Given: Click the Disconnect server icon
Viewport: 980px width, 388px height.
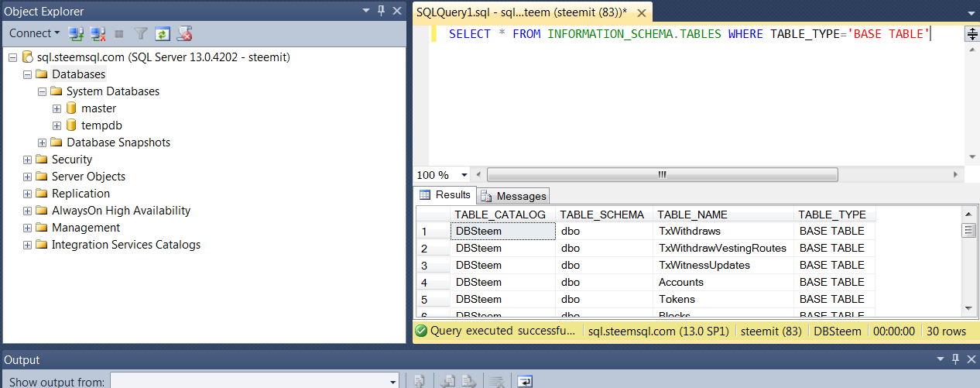Looking at the screenshot, I should click(98, 33).
